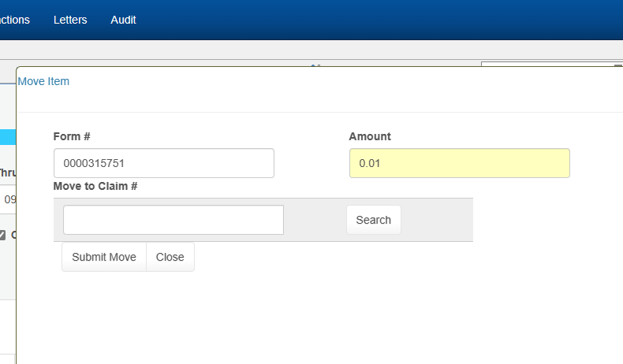
Task: Open the partially visible Actions menu
Action: [x=14, y=20]
